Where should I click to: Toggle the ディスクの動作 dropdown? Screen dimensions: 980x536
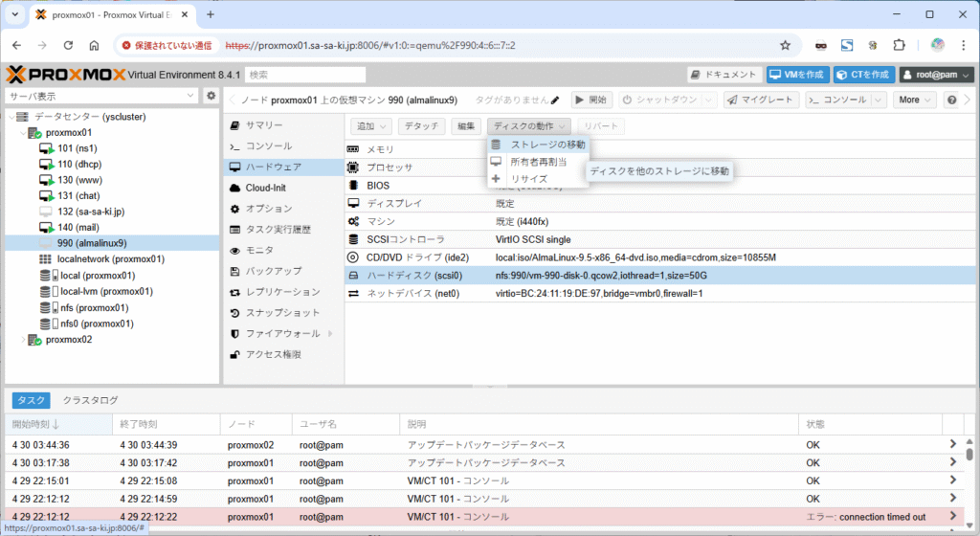click(x=528, y=126)
